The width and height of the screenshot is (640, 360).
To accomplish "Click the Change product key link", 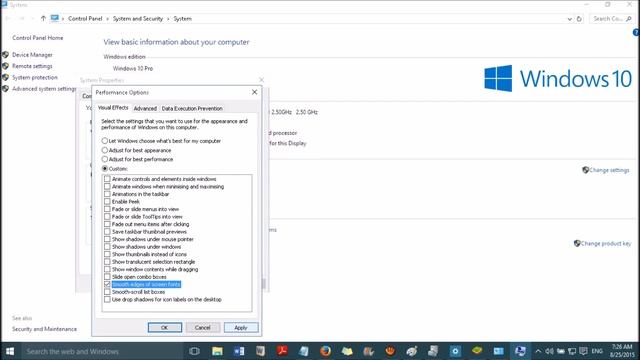I will (x=602, y=244).
